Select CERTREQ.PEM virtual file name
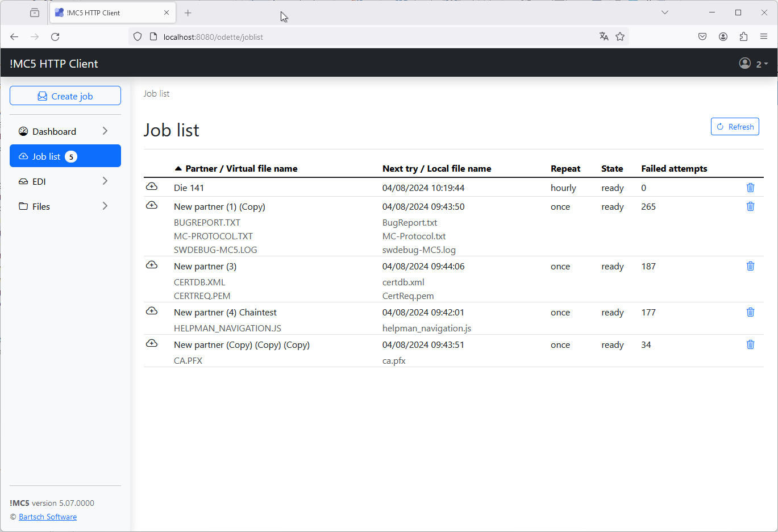The height and width of the screenshot is (532, 778). [202, 296]
